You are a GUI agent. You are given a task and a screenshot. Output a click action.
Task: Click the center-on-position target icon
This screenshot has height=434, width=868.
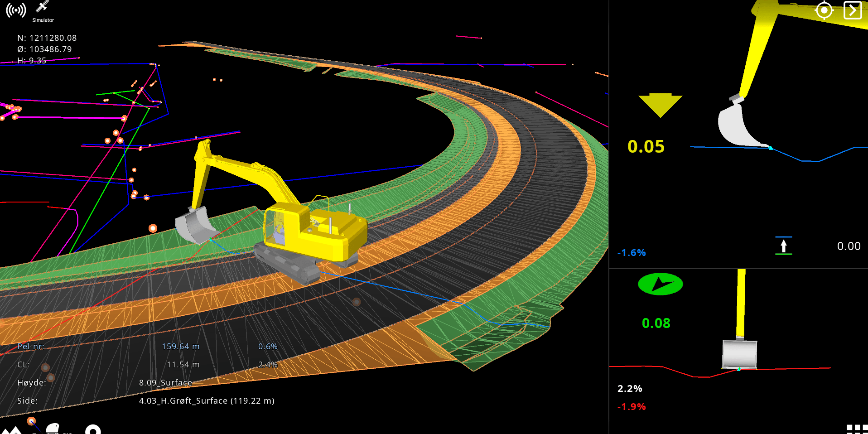824,10
